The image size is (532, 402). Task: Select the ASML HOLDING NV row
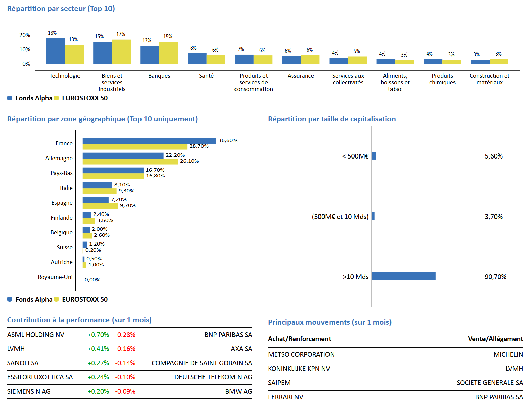tap(130, 335)
